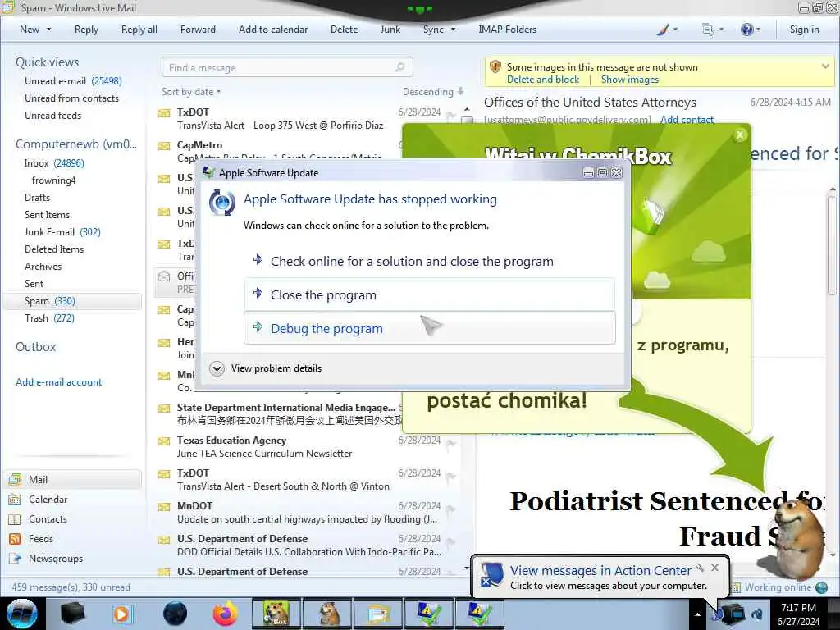
Task: Open Firefox from the taskbar
Action: 225,614
